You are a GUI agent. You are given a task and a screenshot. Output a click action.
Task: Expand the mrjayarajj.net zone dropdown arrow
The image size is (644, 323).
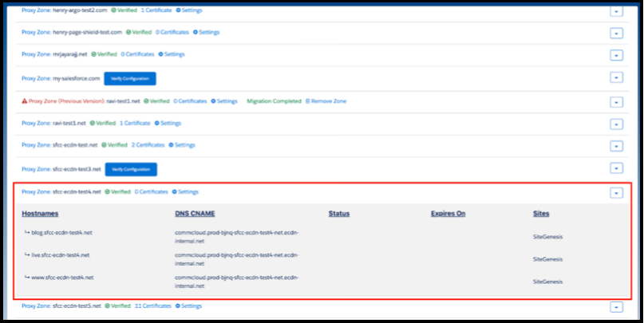(x=616, y=55)
